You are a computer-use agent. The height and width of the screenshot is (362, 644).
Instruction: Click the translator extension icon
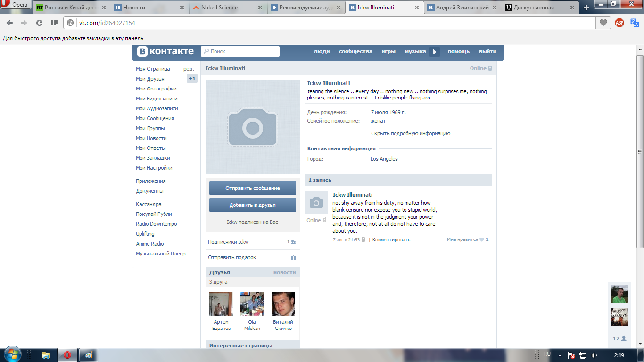(x=634, y=23)
